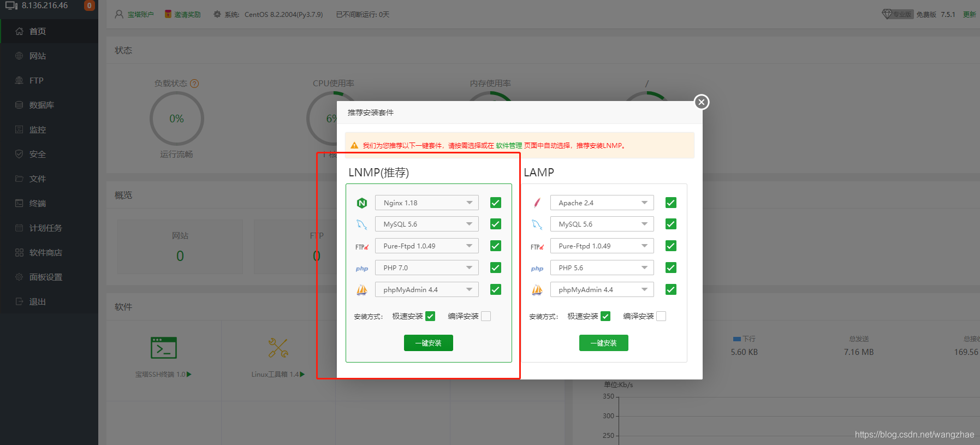Uncheck LAMP Pure-Ftpd 1.0.49 checkbox
Screen dimensions: 980x445
pos(671,246)
